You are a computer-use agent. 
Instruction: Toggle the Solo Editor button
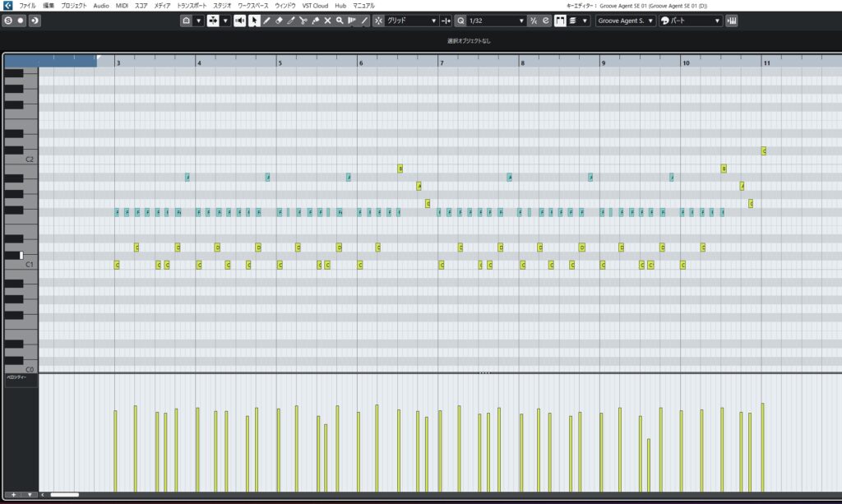tap(7, 21)
